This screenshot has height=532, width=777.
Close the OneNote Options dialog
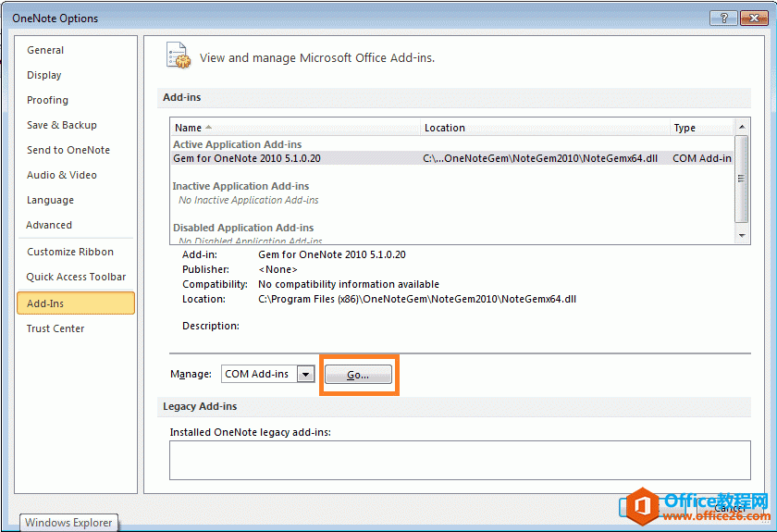[754, 19]
